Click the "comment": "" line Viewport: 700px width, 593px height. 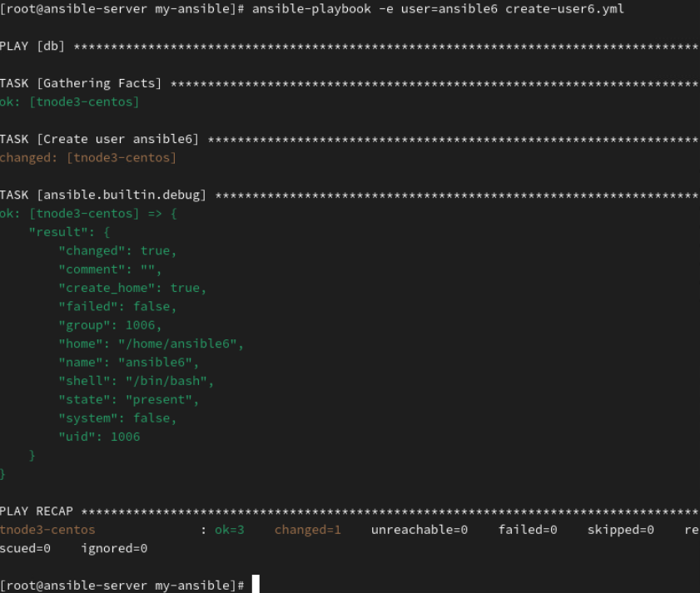(110, 269)
